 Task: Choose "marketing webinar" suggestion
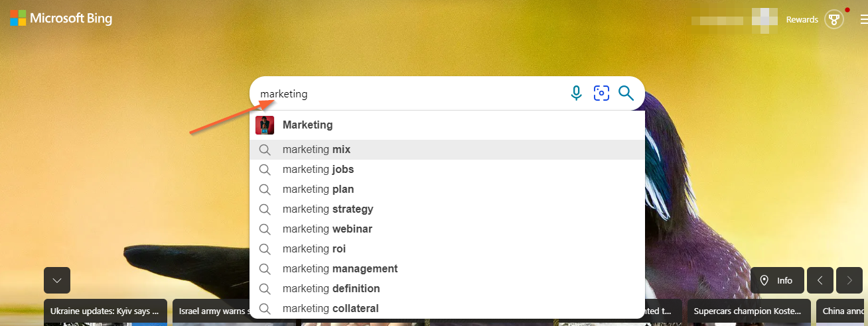coord(447,229)
